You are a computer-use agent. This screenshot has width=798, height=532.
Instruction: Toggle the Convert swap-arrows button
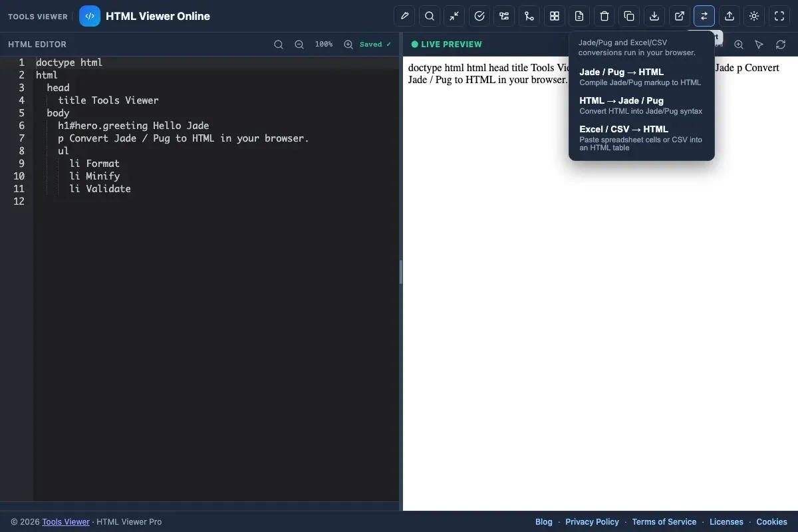704,16
